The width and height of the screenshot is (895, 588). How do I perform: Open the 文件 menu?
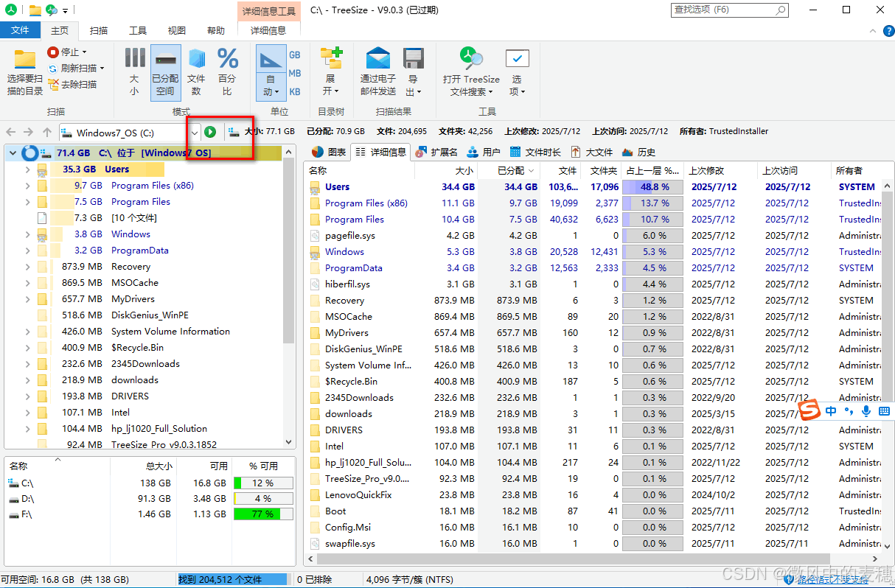pyautogui.click(x=20, y=30)
